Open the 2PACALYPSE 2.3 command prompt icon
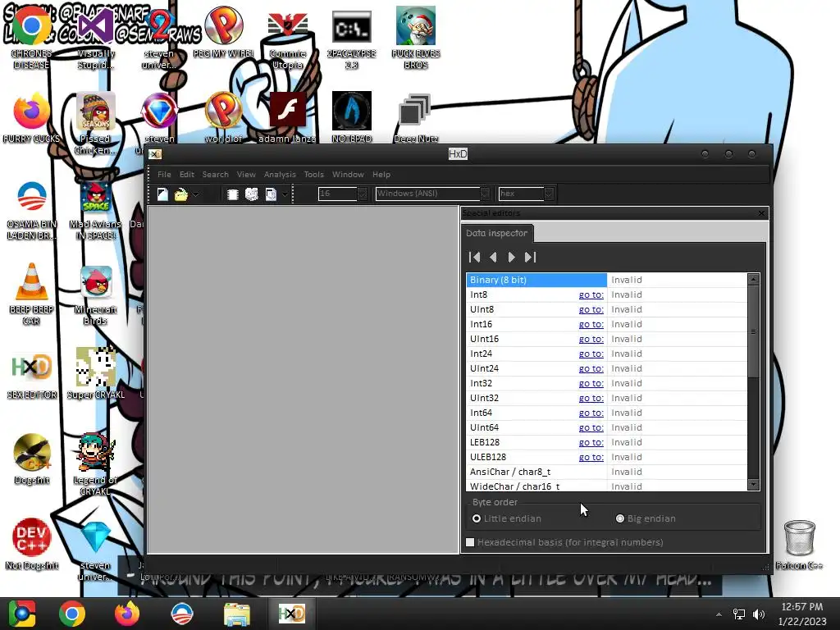 click(x=351, y=39)
